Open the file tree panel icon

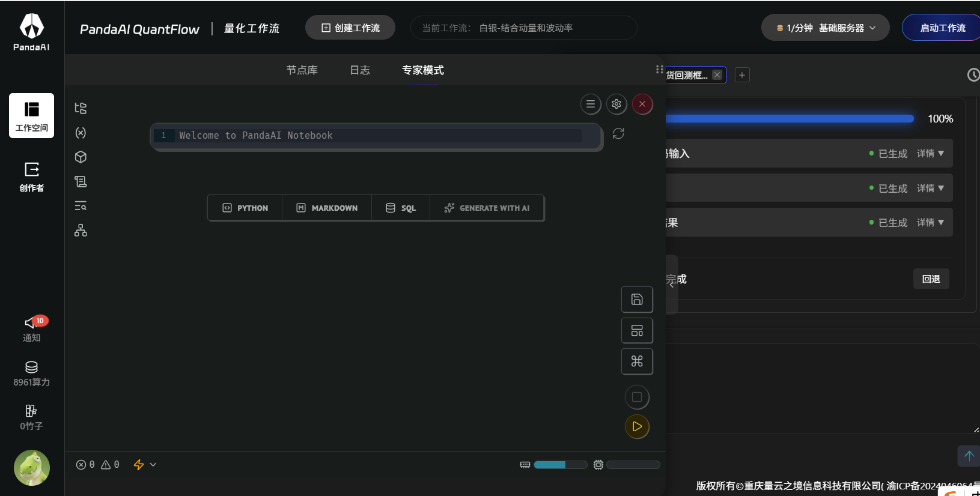click(x=81, y=108)
